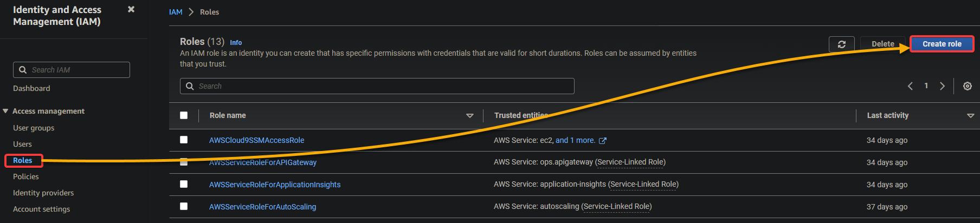The image size is (980, 223).
Task: Click the magnifier in Search IAM box
Action: tap(23, 70)
